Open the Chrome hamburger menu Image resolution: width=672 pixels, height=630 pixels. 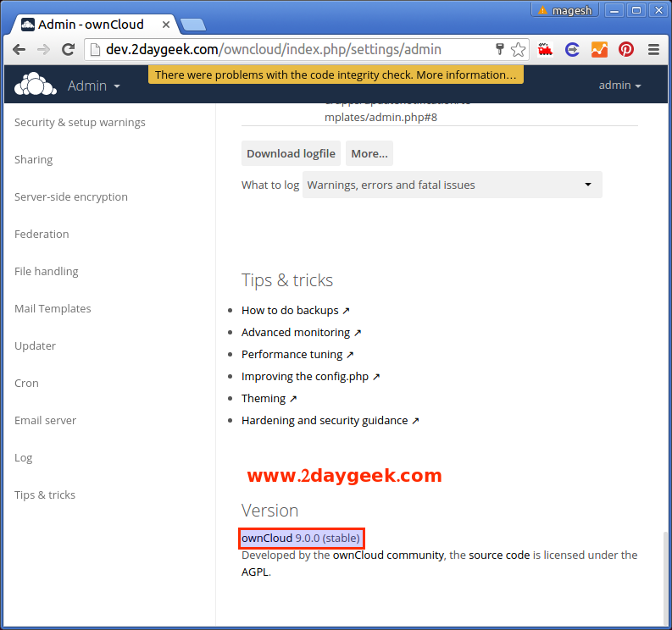653,50
